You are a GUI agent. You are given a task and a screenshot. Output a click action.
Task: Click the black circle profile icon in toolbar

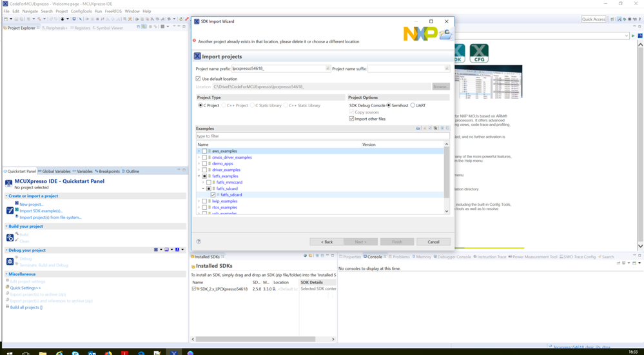pyautogui.click(x=63, y=19)
